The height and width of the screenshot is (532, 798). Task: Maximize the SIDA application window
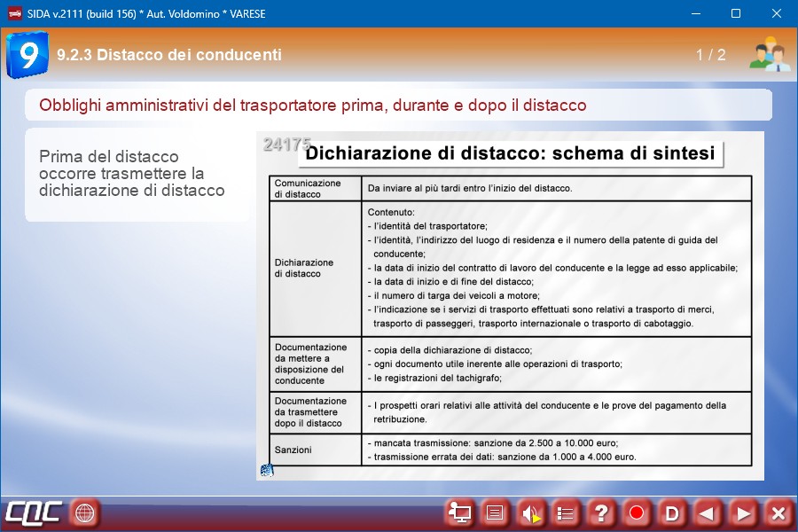pos(735,13)
